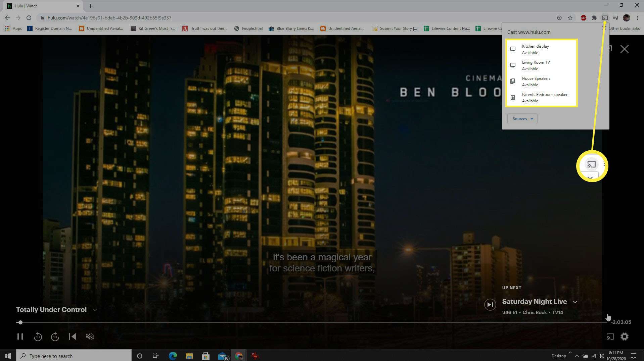This screenshot has width=644, height=361.
Task: Open File Explorer from the taskbar
Action: coord(189,356)
